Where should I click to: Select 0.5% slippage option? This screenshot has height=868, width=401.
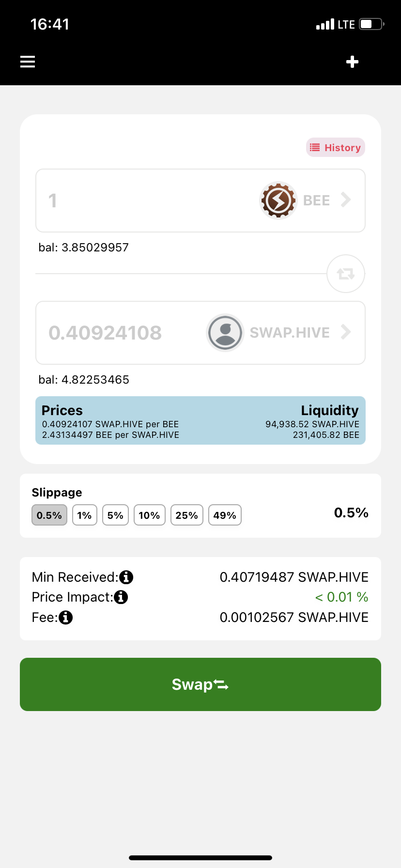coord(49,515)
